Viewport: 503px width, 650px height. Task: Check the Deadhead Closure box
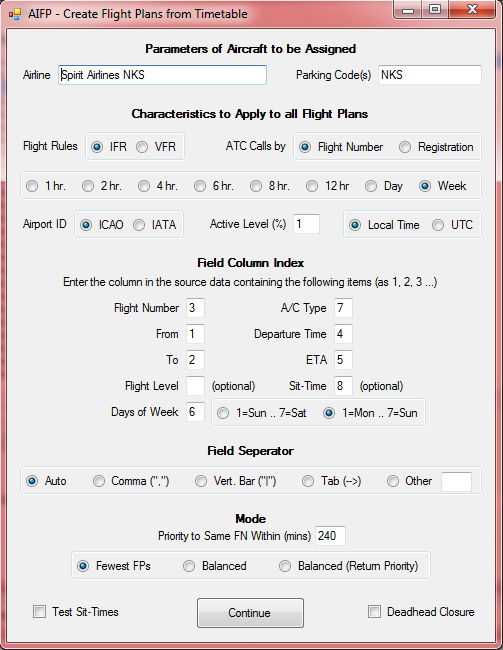click(374, 612)
